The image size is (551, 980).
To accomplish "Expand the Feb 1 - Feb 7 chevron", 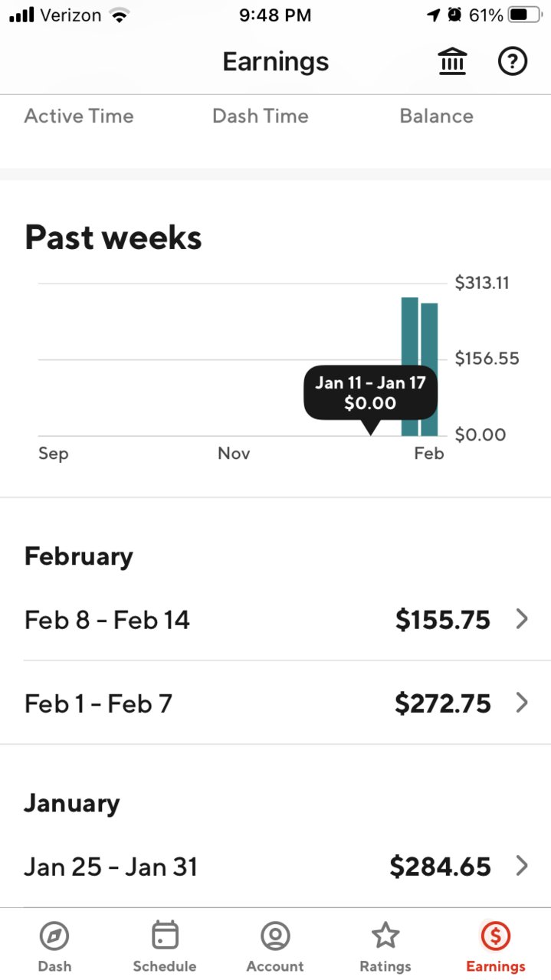I will 522,703.
